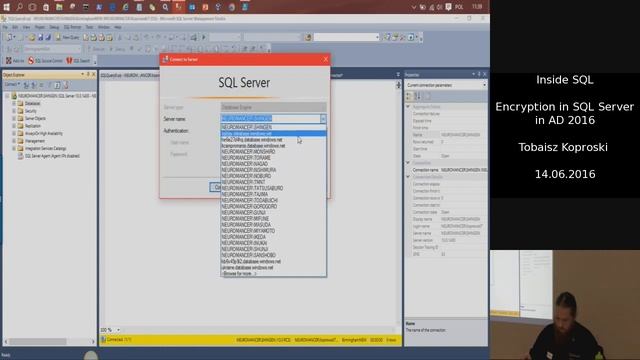
Task: Click the Server name combo box arrow
Action: [x=323, y=119]
